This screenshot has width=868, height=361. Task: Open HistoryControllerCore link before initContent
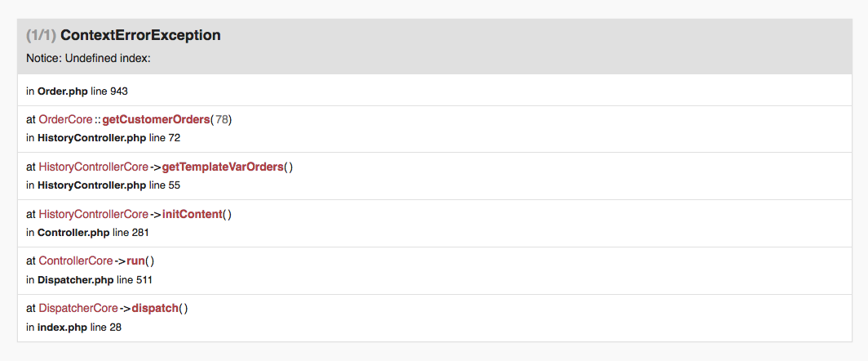[x=94, y=214]
